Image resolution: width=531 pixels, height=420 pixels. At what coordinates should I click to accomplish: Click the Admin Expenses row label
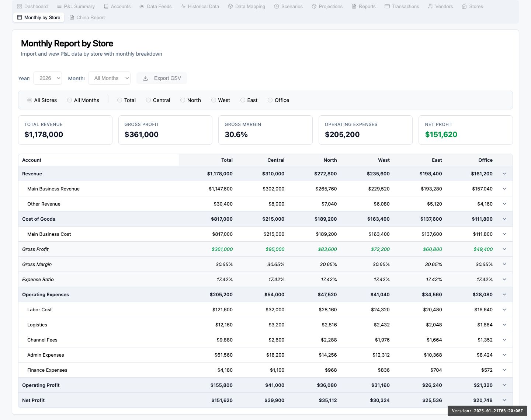point(46,355)
